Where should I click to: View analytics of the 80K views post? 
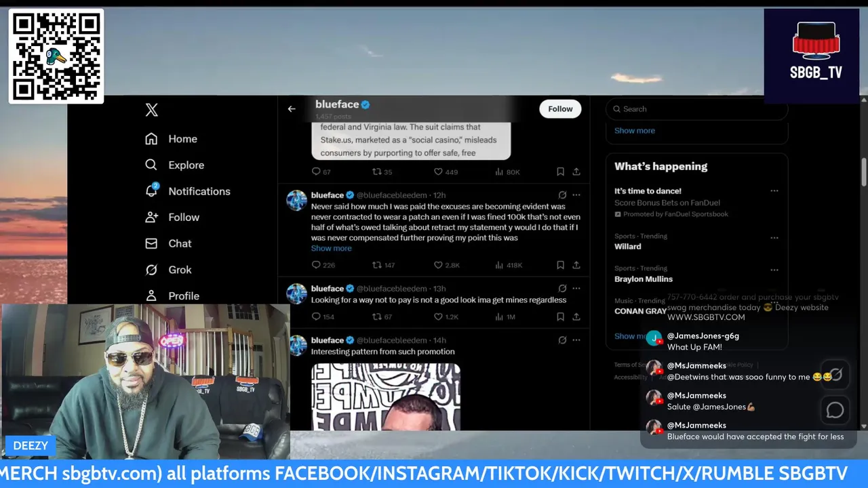507,172
